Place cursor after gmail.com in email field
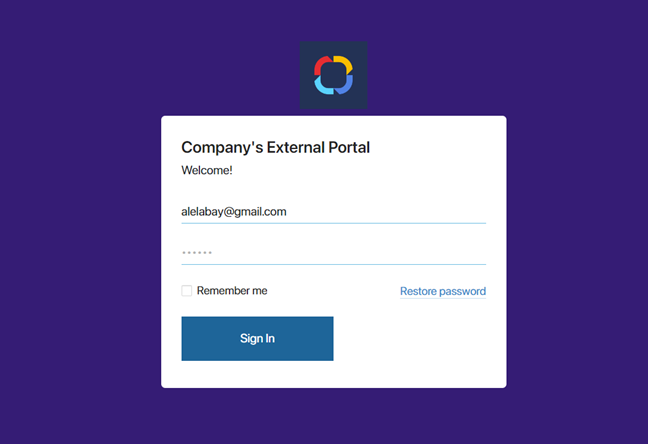The image size is (648, 444). 287,212
